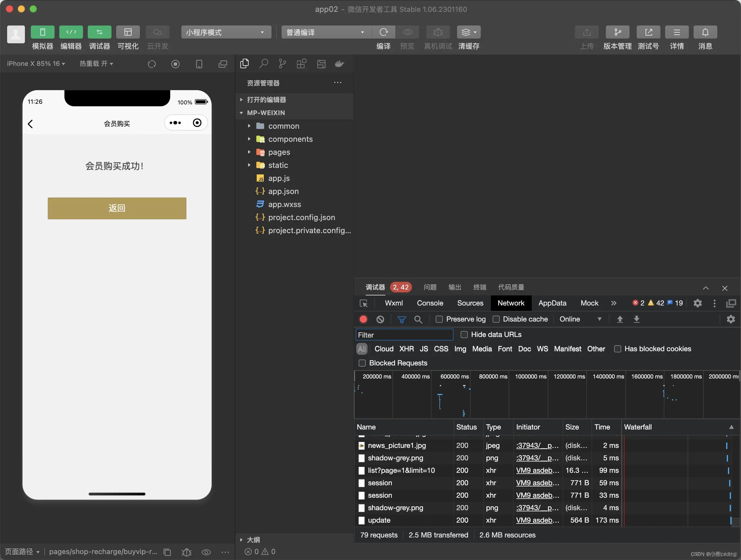
Task: Open the 小程序模式 dropdown
Action: [x=226, y=32]
